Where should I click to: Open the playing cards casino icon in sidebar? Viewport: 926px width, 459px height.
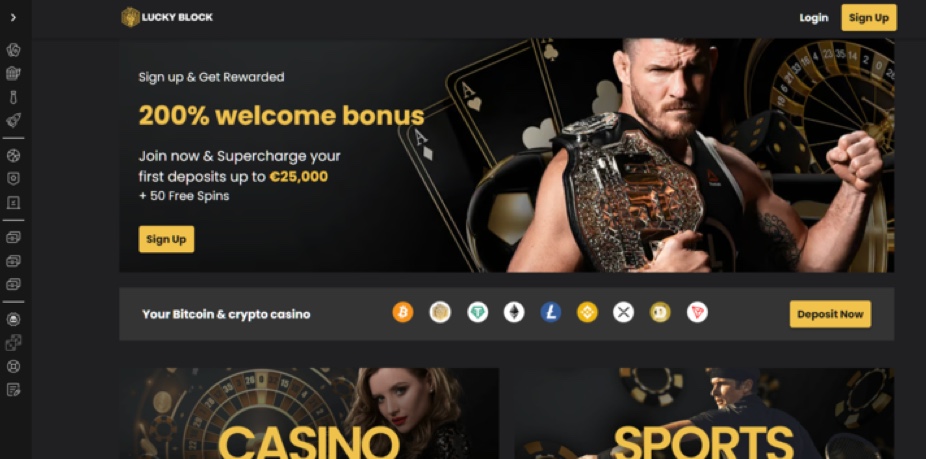pos(13,50)
